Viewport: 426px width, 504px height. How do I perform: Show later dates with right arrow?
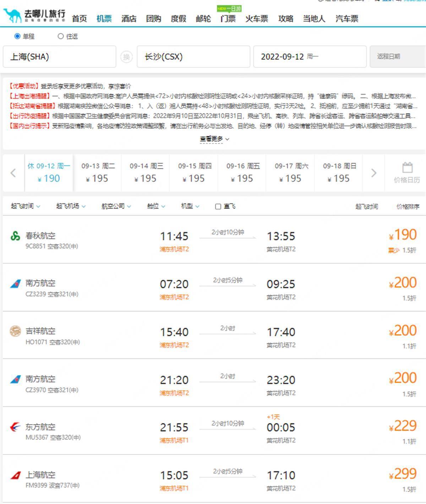[x=373, y=173]
